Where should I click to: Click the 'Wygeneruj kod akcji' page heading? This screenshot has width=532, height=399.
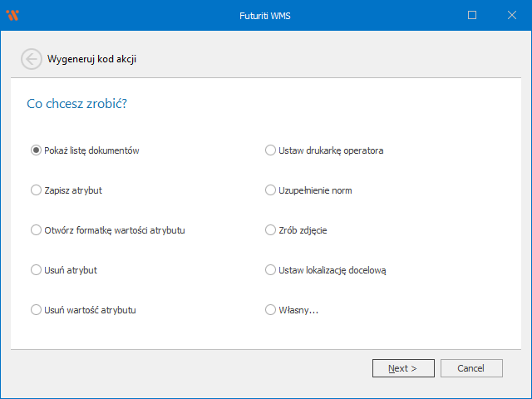(x=92, y=59)
